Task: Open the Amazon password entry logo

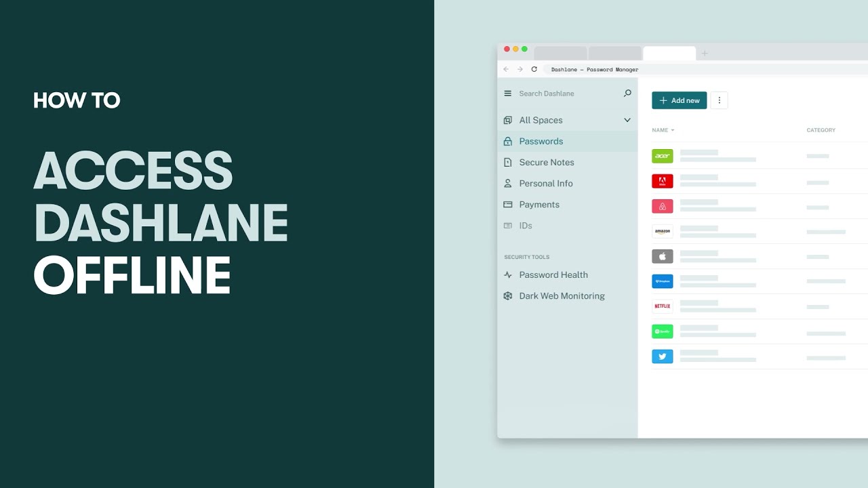Action: (x=663, y=231)
